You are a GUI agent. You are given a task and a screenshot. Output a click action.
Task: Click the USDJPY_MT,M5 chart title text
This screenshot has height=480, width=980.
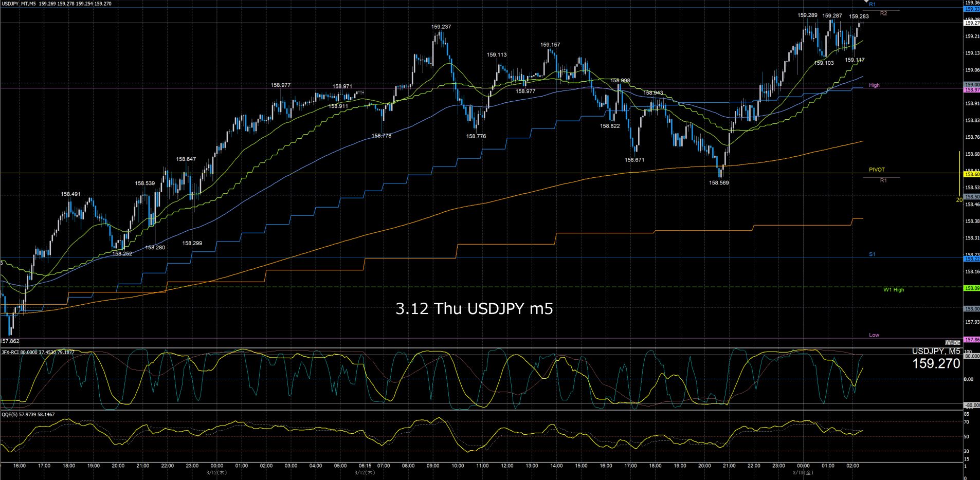coord(19,4)
